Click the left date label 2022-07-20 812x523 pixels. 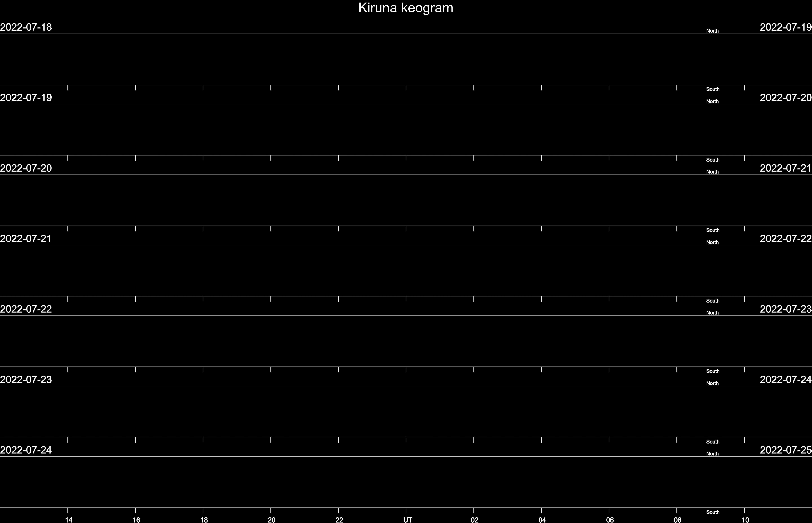(26, 168)
